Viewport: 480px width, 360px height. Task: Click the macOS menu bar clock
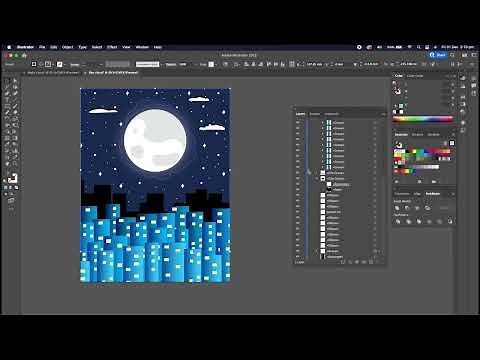457,47
